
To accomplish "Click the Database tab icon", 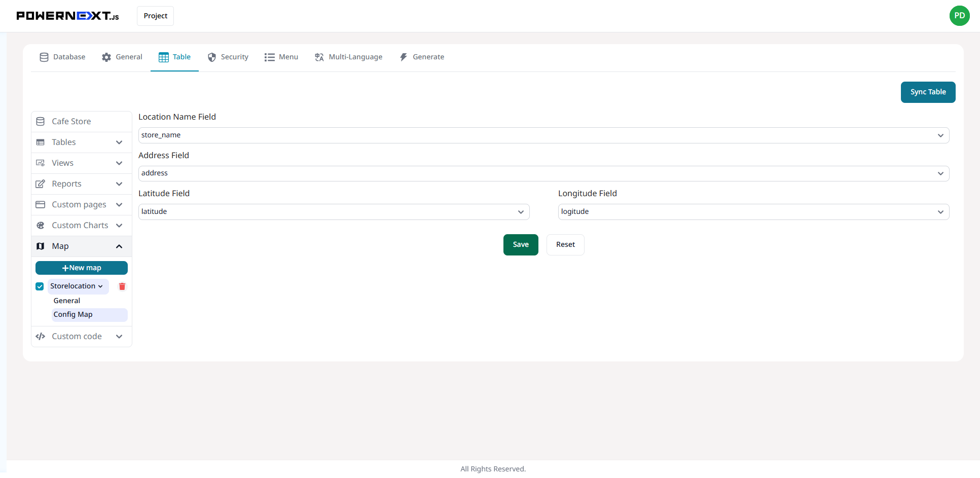I will (44, 57).
